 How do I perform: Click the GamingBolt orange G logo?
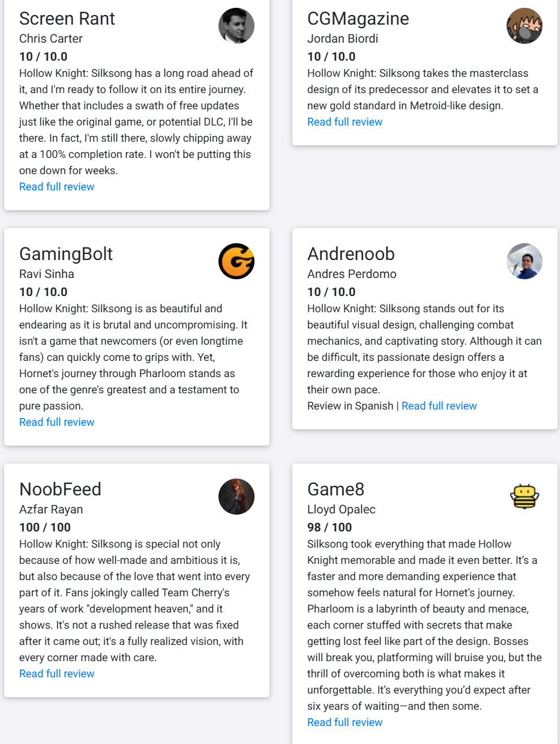[236, 261]
